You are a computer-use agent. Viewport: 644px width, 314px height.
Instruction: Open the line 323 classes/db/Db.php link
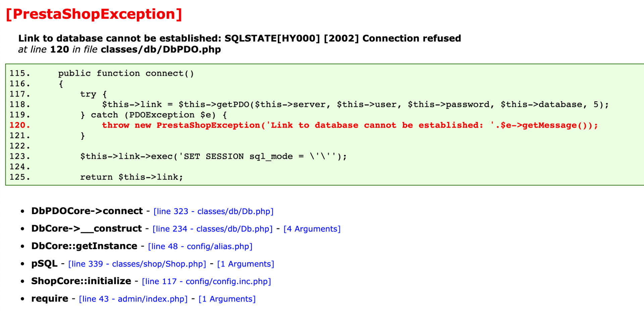213,211
